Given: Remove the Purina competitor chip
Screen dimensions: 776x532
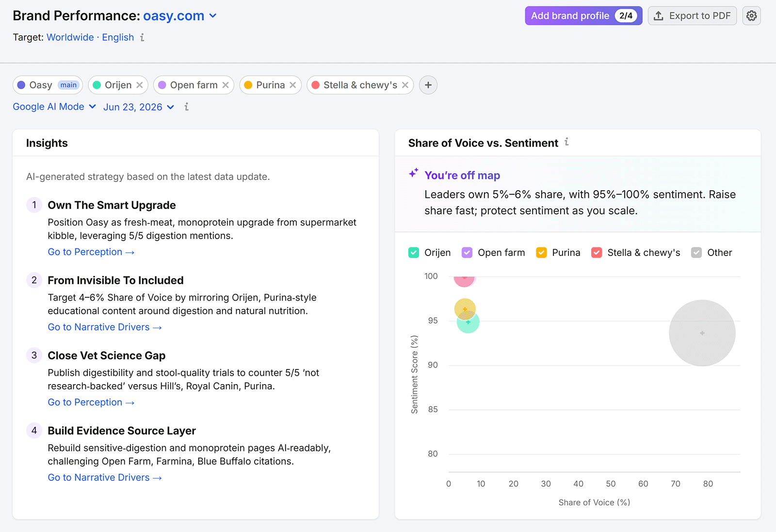Looking at the screenshot, I should coord(293,85).
